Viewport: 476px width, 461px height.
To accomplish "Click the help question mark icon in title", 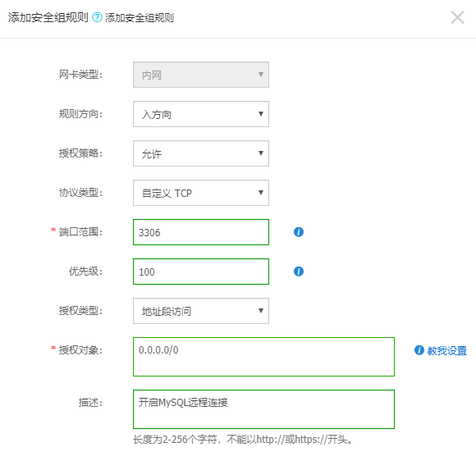I will click(97, 17).
